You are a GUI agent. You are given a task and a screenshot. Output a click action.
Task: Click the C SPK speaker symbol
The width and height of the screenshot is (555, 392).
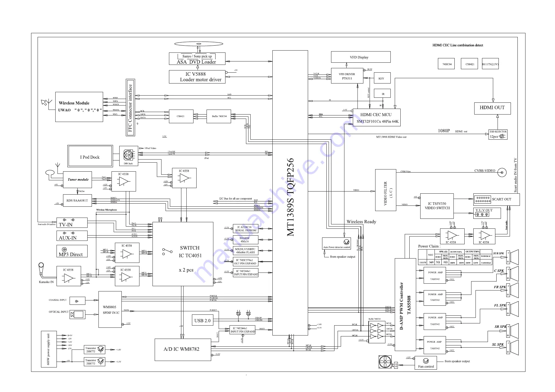(x=512, y=274)
